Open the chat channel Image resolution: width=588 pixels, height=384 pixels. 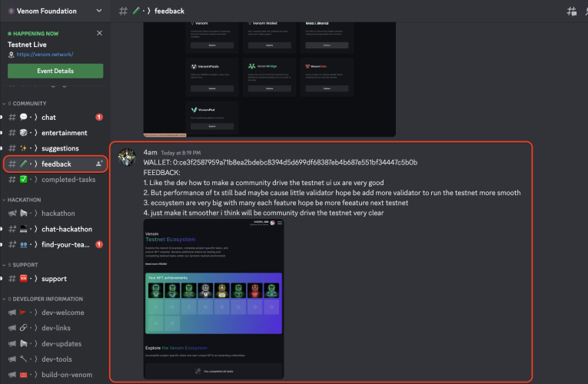pyautogui.click(x=55, y=118)
